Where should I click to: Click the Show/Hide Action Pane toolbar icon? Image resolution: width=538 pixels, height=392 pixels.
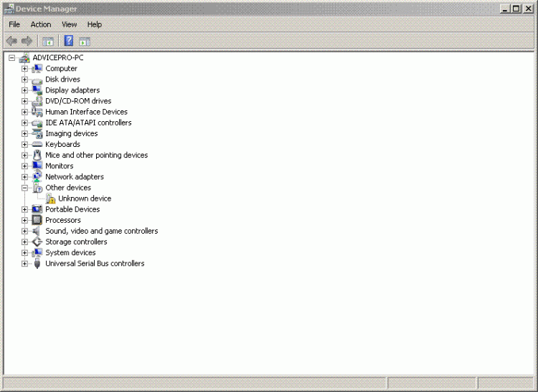[85, 42]
